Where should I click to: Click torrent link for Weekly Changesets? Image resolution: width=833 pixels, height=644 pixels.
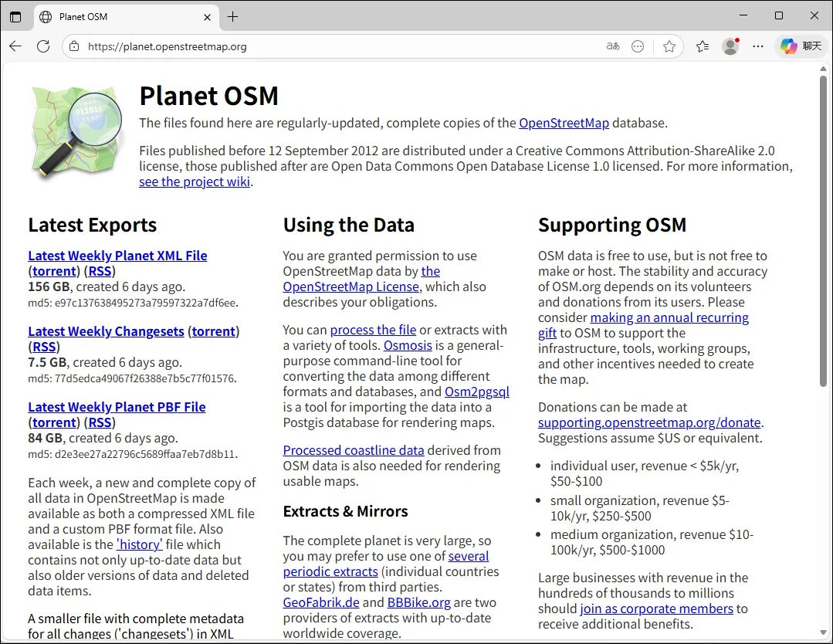pyautogui.click(x=214, y=331)
